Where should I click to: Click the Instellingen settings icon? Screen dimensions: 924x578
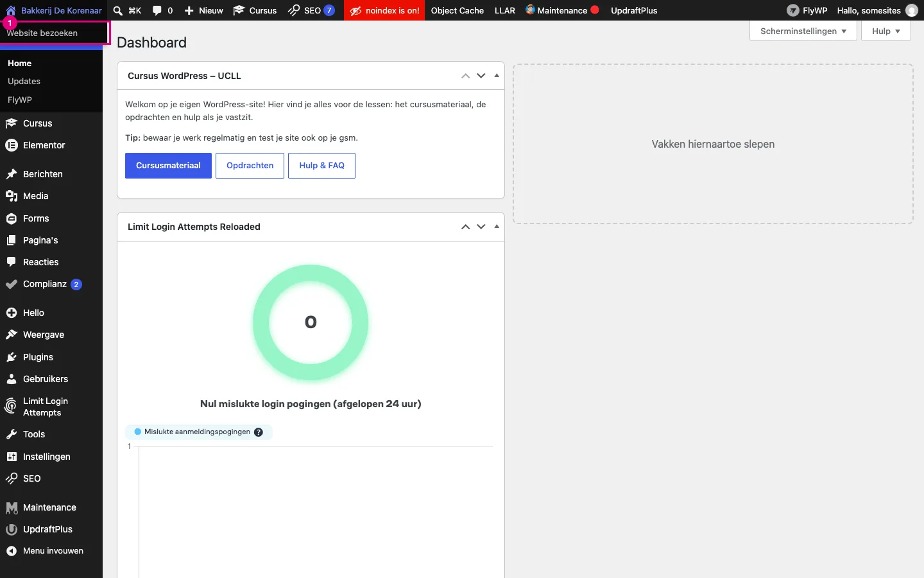click(12, 457)
